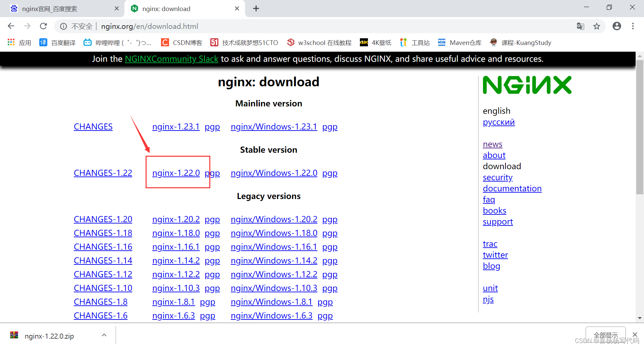Click the 全部显示 downloads button
644x347 pixels.
pos(605,335)
